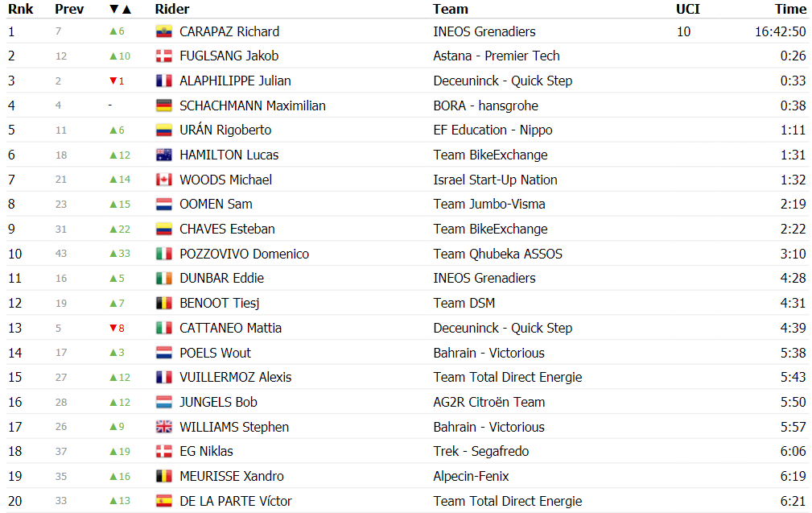Screen dimensions: 812x513
Task: Click the Luxembourg flag beside JUNGELS Bob
Action: 163,402
